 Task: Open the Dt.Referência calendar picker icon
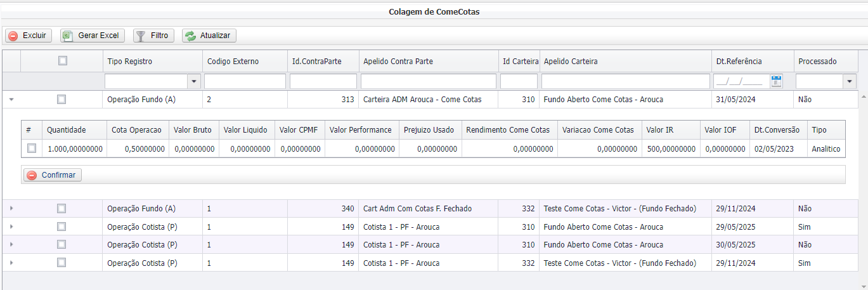776,81
